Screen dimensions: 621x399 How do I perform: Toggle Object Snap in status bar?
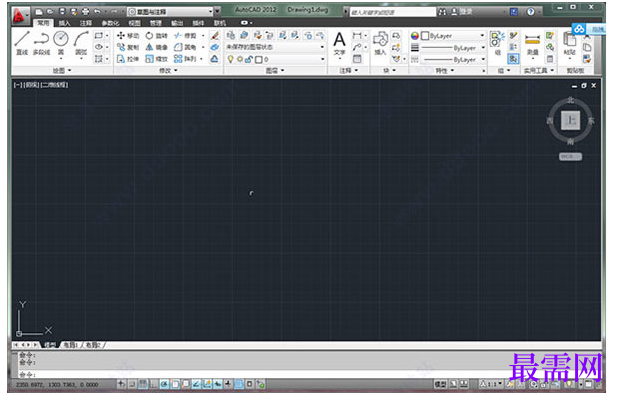pos(175,384)
